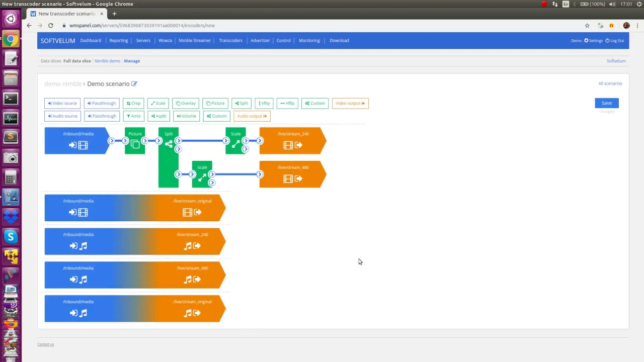Log Out of WMSPanel
644x362 pixels.
point(615,41)
